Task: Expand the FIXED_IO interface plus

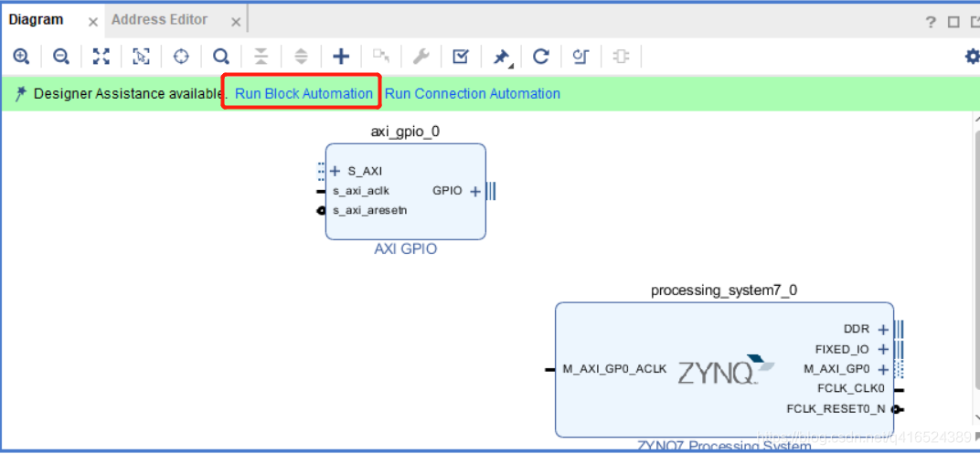Action: tap(883, 349)
